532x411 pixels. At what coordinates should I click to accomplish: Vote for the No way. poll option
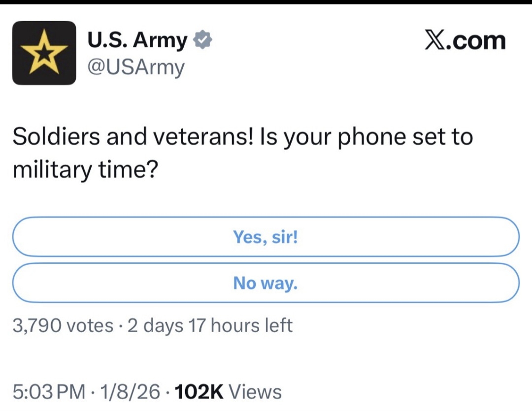[266, 283]
